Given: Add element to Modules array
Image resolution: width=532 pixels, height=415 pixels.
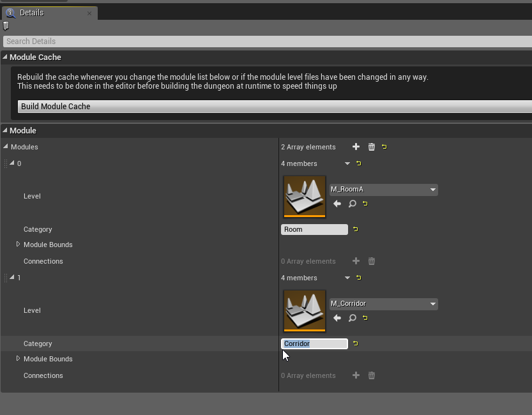Looking at the screenshot, I should pos(356,146).
